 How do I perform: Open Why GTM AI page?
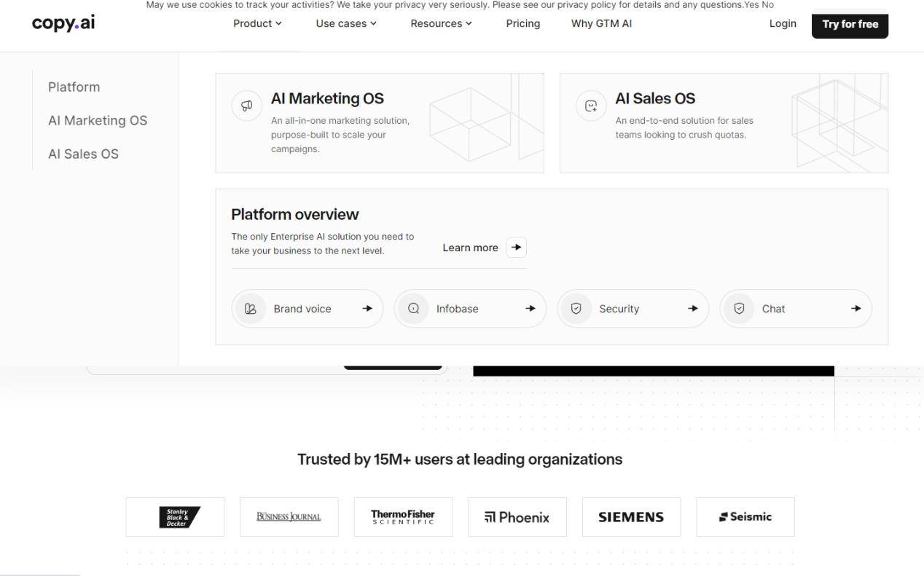pyautogui.click(x=601, y=23)
